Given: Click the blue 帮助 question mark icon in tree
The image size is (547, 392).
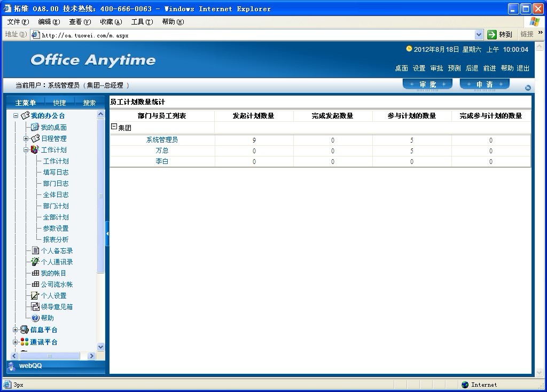Looking at the screenshot, I should tap(35, 318).
